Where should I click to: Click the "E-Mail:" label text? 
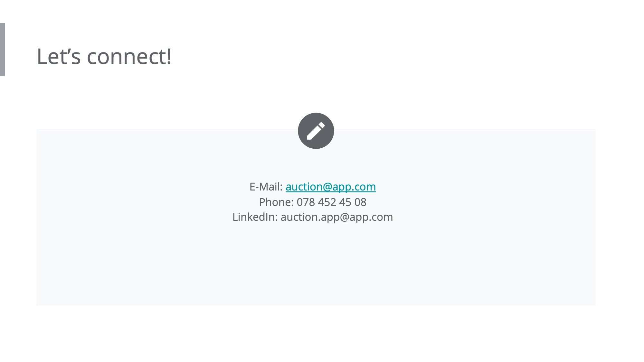[x=266, y=187]
